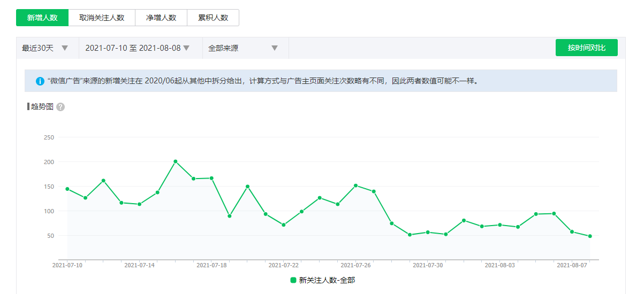
Task: Switch to the 取消关注人数 tab
Action: point(102,18)
